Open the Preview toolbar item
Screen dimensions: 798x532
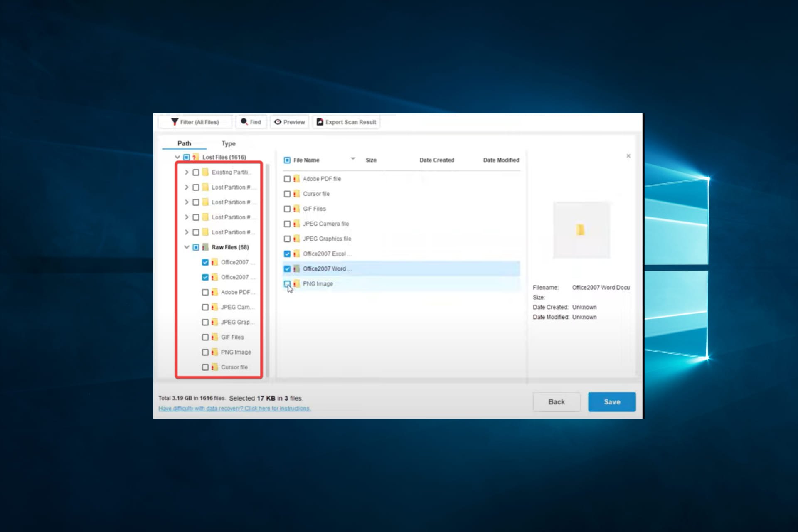pos(290,122)
